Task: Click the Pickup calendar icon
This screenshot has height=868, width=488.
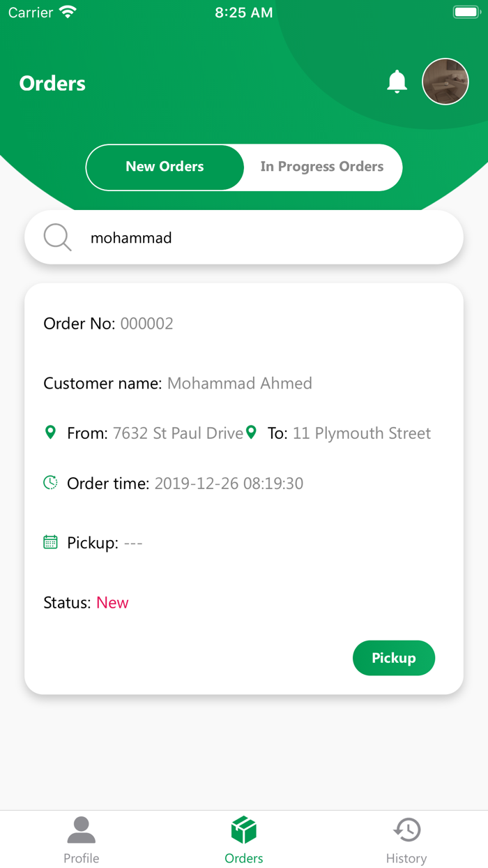Action: click(50, 542)
